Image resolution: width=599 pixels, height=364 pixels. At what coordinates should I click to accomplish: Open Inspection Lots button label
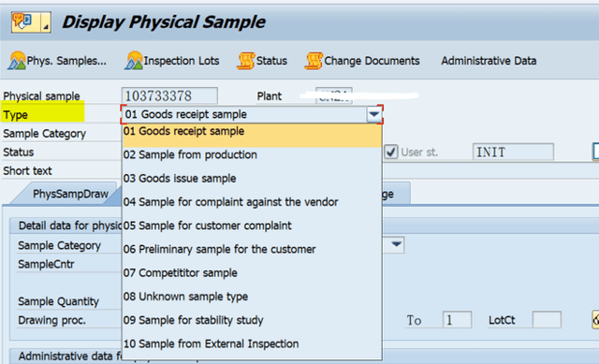click(182, 61)
